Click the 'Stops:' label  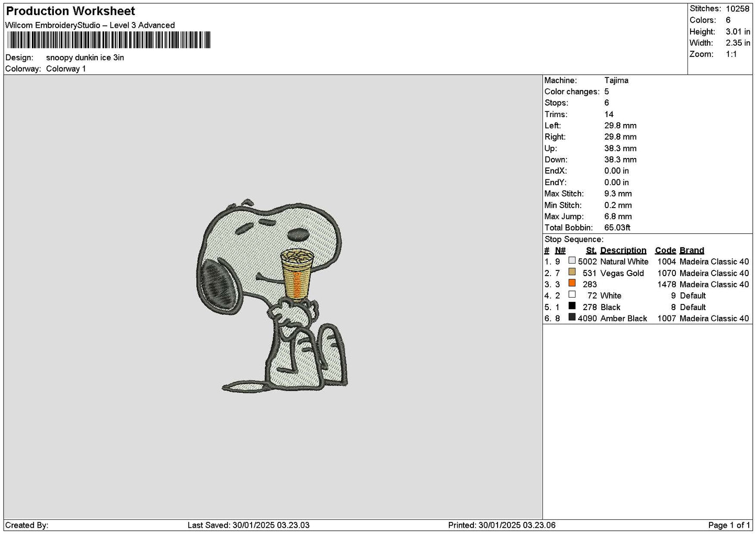click(x=556, y=103)
